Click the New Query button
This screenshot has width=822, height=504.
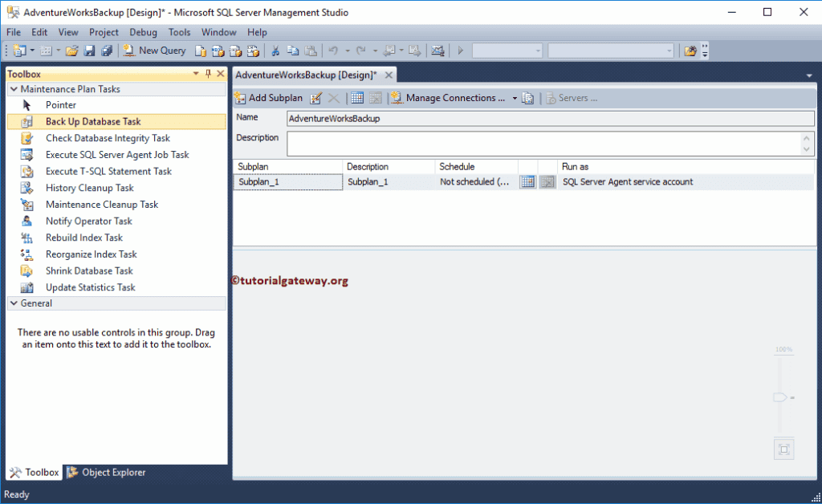click(155, 50)
